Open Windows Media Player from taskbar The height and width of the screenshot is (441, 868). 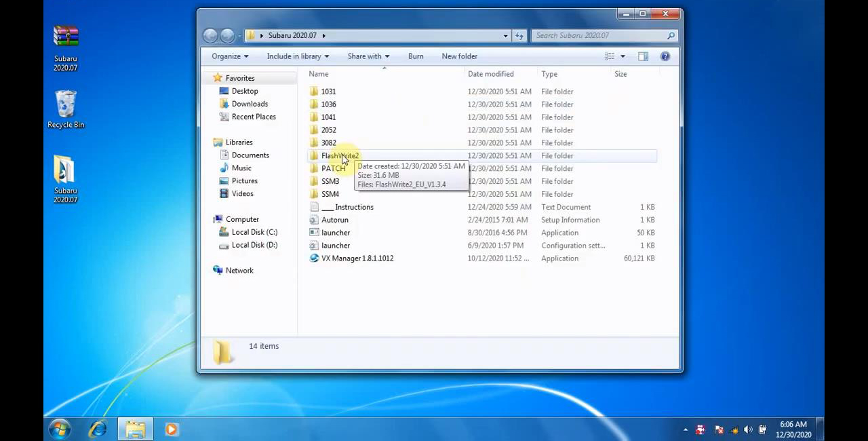click(x=171, y=429)
